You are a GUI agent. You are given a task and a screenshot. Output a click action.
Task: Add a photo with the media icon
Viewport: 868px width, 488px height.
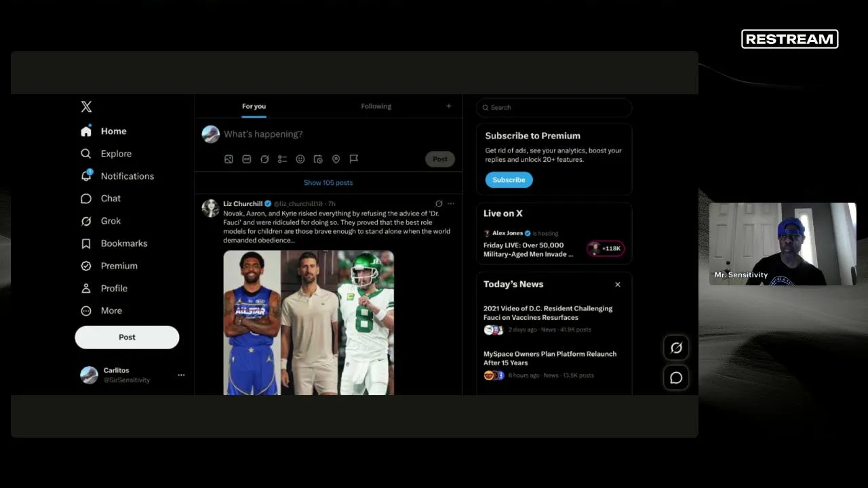pos(229,159)
